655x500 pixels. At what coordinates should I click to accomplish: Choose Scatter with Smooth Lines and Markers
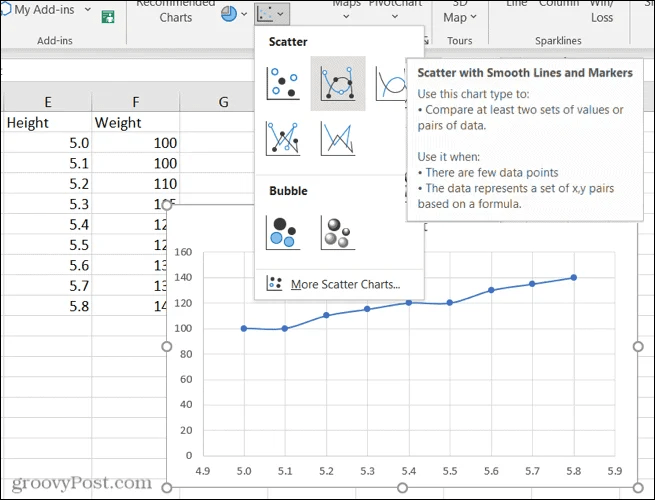click(338, 84)
